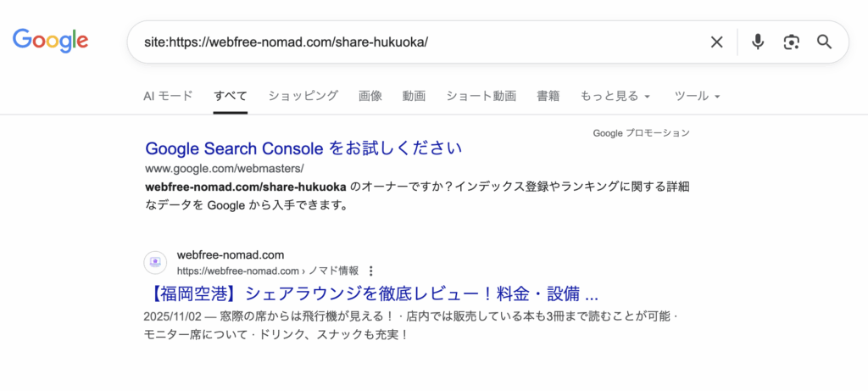Click the Google logo
Screen dimensions: 868x391
click(x=51, y=41)
